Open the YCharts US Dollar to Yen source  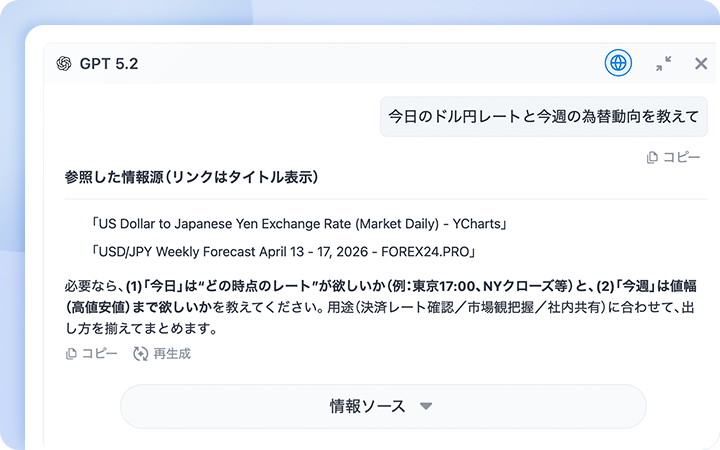(299, 224)
